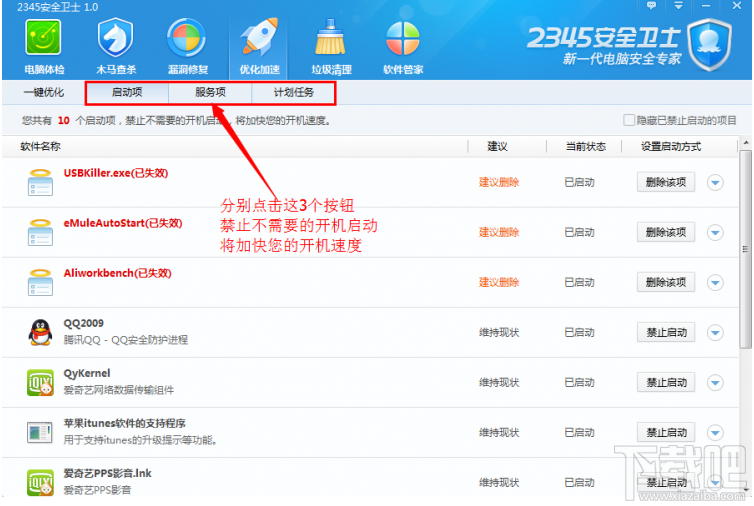Click the USBKiller.exe program icon
This screenshot has height=506, width=754.
(x=40, y=182)
